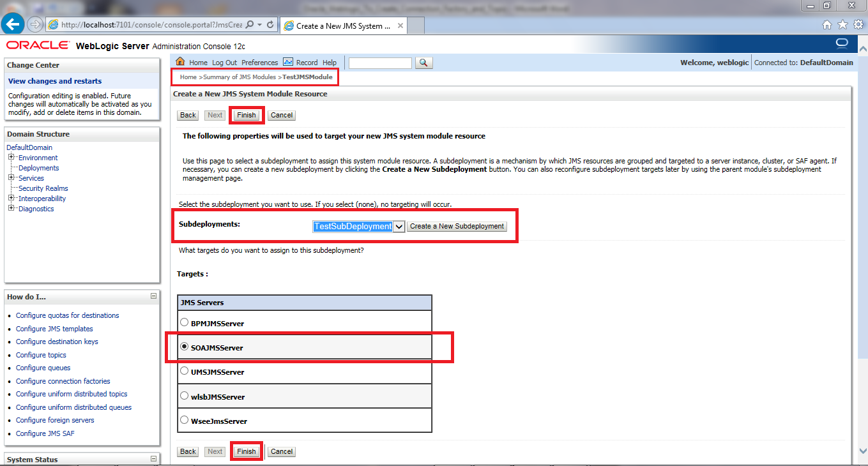Click Back button beneath the JMS Servers table
This screenshot has height=466, width=868.
click(x=188, y=451)
